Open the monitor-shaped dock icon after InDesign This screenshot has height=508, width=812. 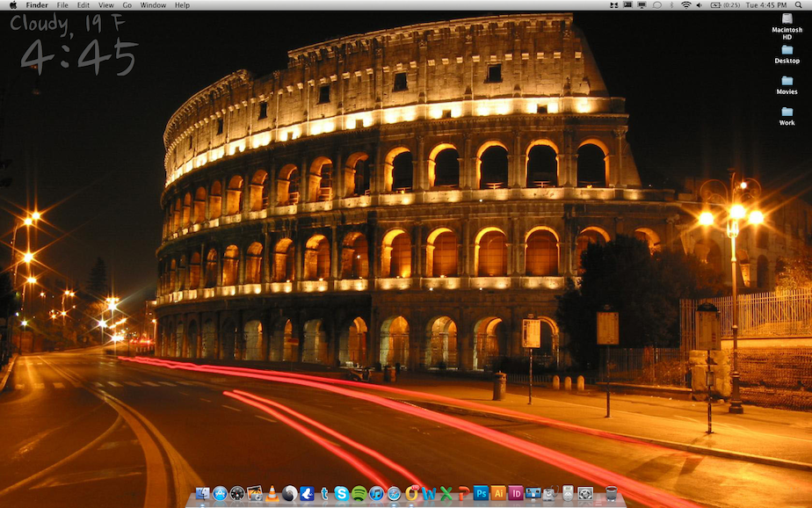click(533, 494)
